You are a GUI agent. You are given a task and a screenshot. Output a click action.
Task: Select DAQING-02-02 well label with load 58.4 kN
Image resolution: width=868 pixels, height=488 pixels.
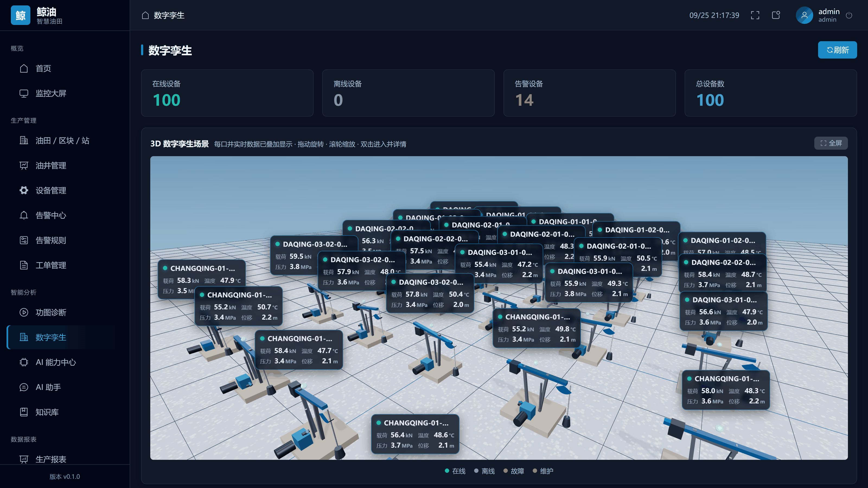point(723,274)
